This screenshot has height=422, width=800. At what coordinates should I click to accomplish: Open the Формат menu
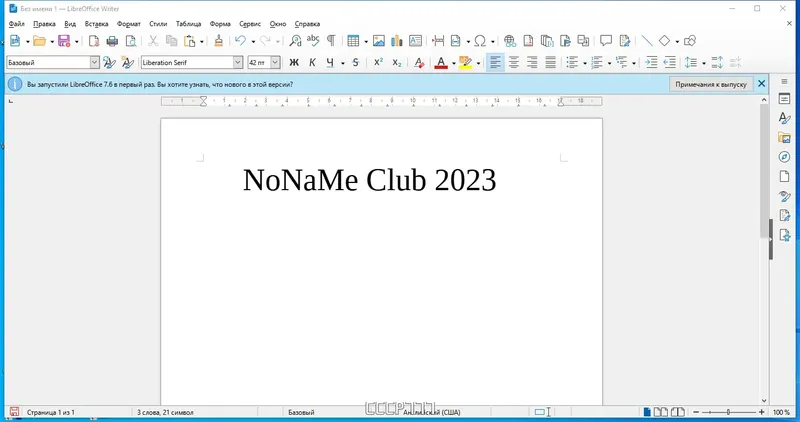(129, 24)
